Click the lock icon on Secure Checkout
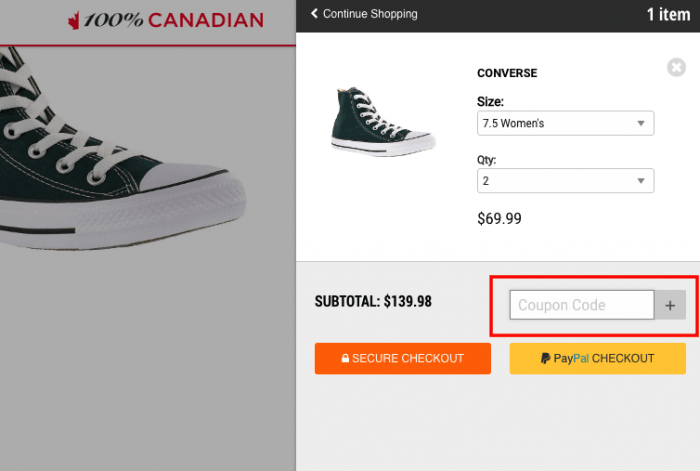700x471 pixels. (x=345, y=359)
